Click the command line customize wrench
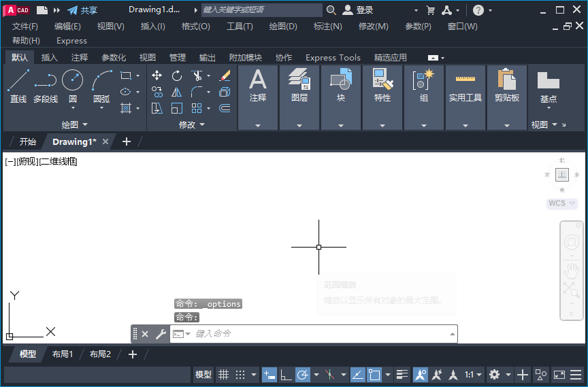The image size is (588, 387). coord(161,334)
